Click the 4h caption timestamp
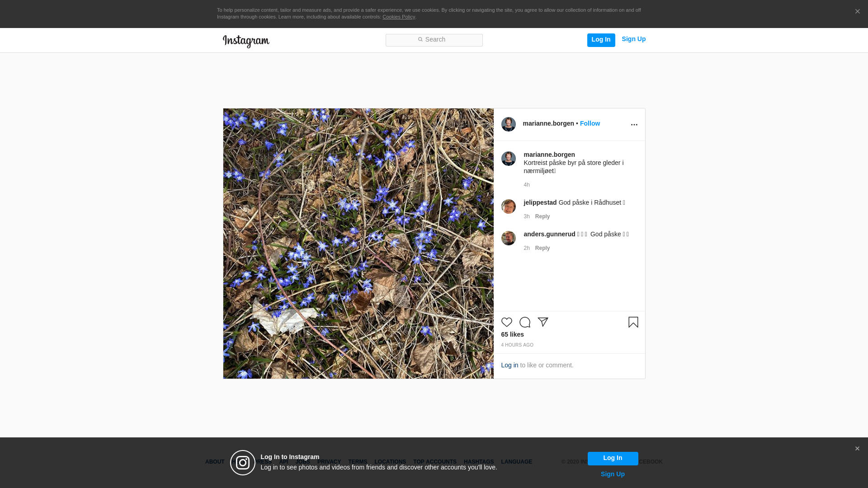868x488 pixels. click(527, 185)
